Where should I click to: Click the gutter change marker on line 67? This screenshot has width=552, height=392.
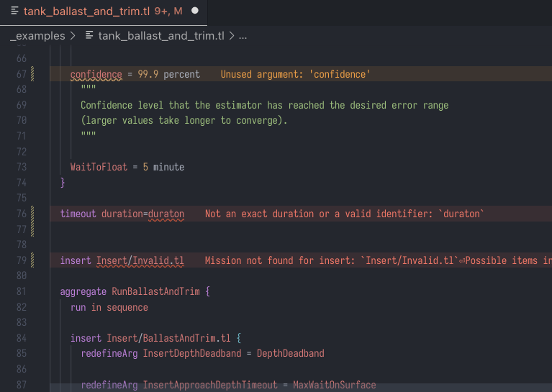click(x=32, y=74)
